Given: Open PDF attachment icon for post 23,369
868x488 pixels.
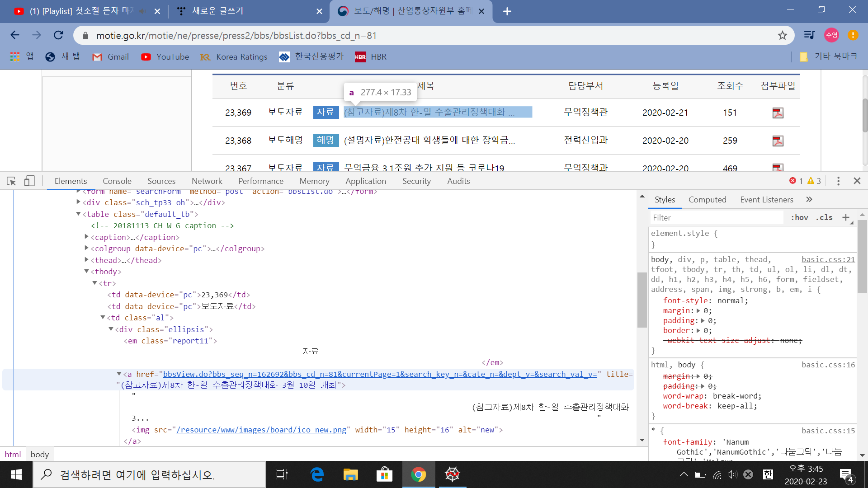Looking at the screenshot, I should click(x=778, y=113).
